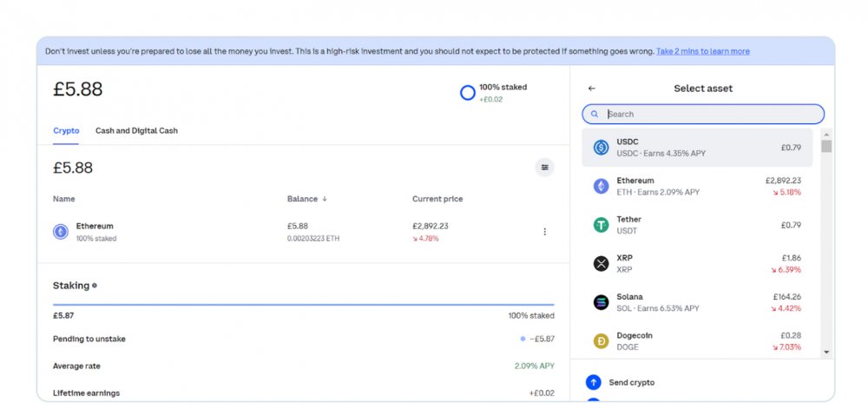Sort by Balance column arrow

click(325, 199)
